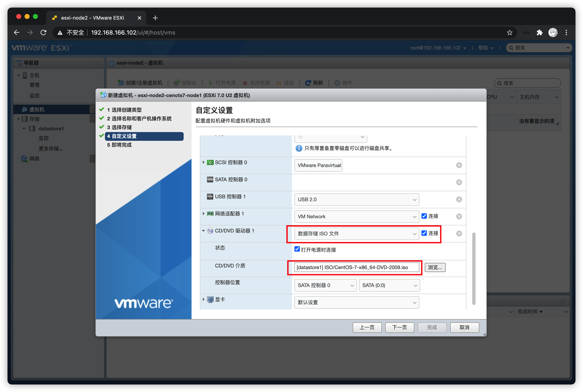This screenshot has height=392, width=583.
Task: Uncheck network adapter 1 connect checkbox
Action: 424,216
